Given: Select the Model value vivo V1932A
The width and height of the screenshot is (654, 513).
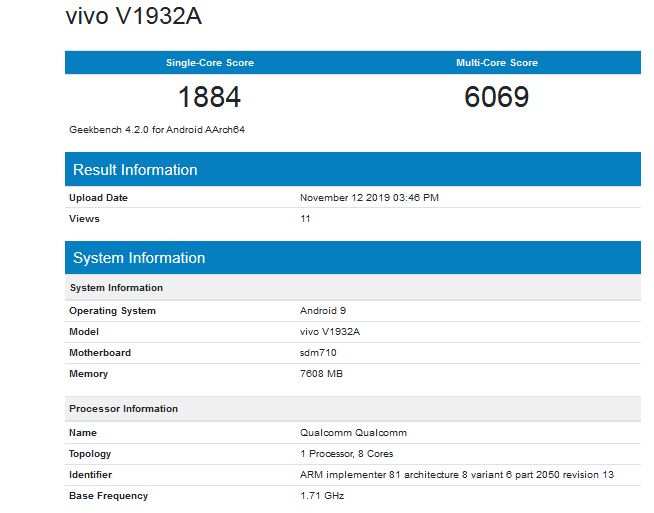Looking at the screenshot, I should coord(330,332).
